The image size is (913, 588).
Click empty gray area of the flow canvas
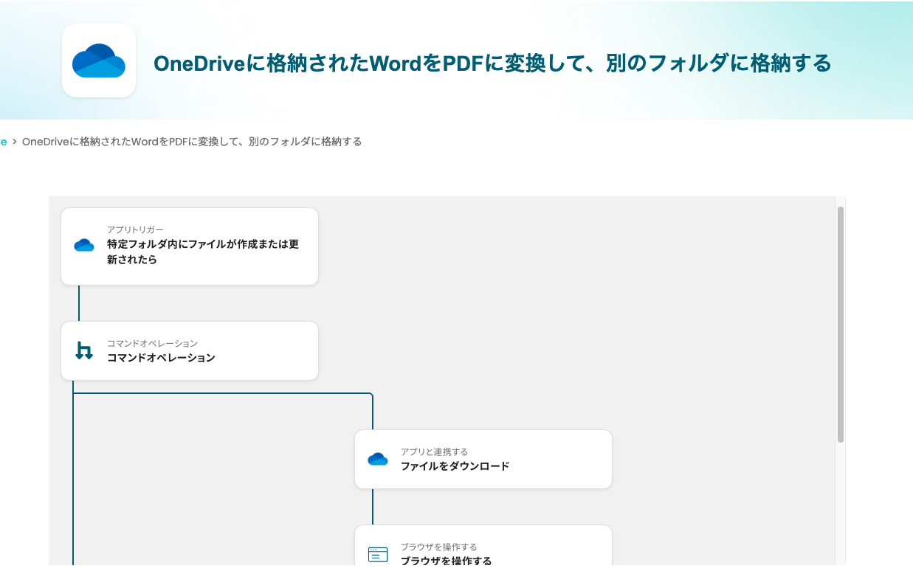pyautogui.click(x=590, y=295)
